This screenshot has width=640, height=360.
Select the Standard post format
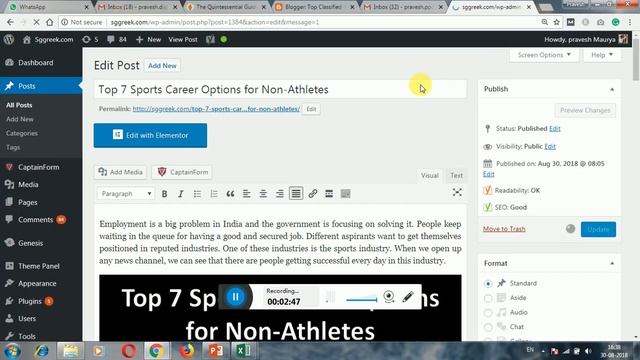pyautogui.click(x=488, y=284)
